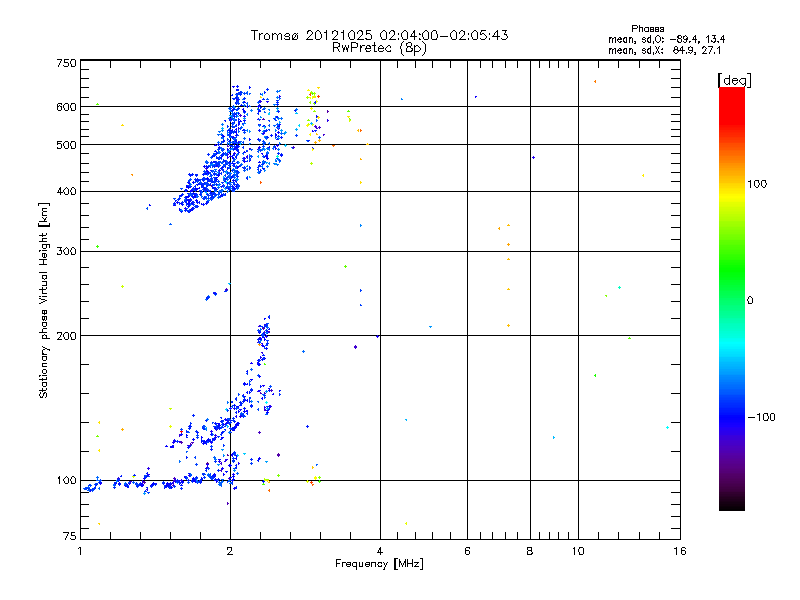Click the y-axis tick label '600'
Viewport: 800px width, 600px height.
pyautogui.click(x=66, y=107)
